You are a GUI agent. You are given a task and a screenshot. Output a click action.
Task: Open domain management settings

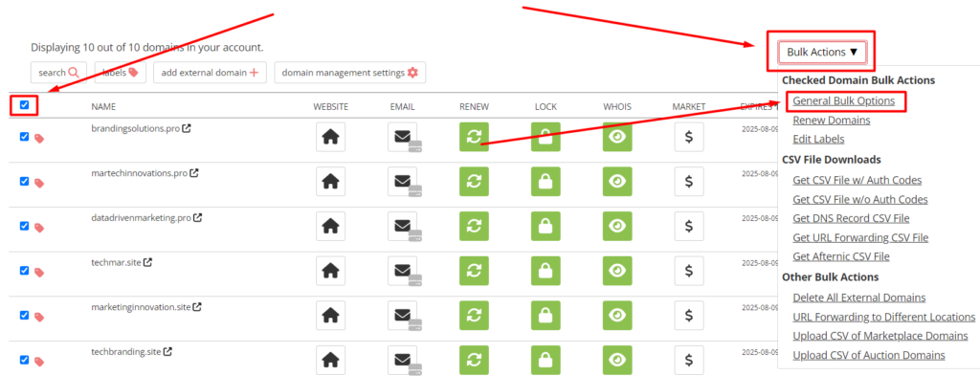click(x=350, y=73)
